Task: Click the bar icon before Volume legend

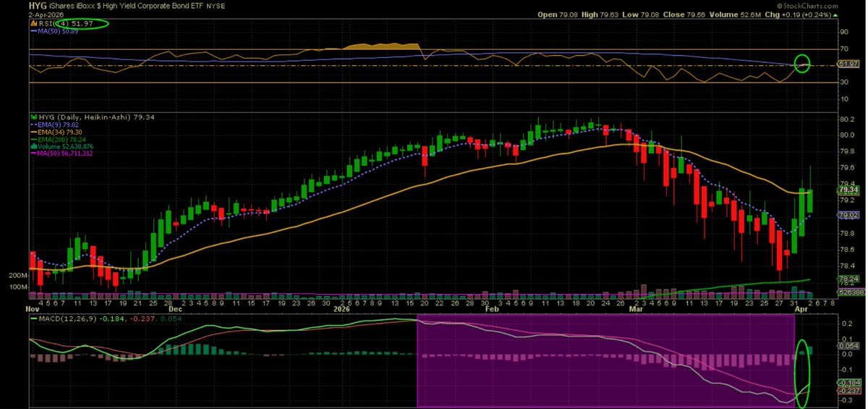Action: tap(33, 146)
